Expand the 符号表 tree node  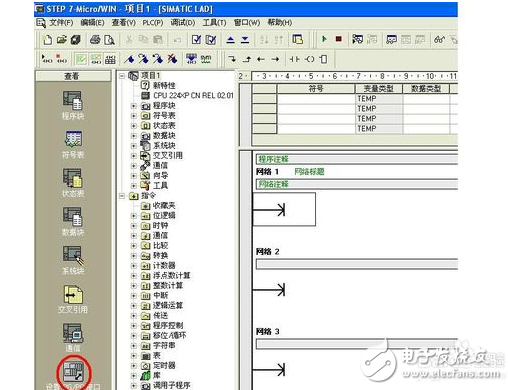pos(134,116)
